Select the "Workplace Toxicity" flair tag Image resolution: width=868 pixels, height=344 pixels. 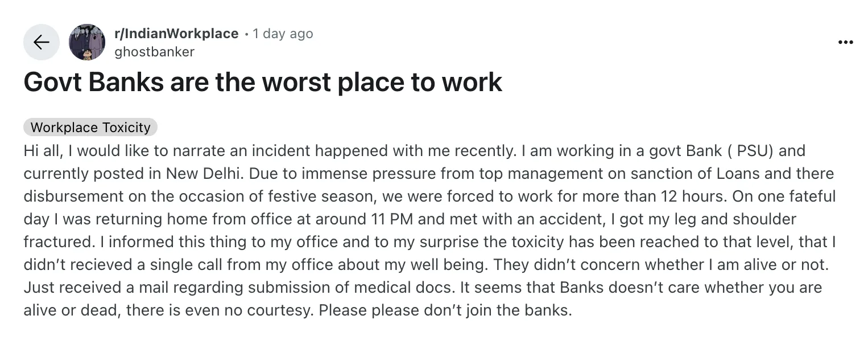[90, 127]
